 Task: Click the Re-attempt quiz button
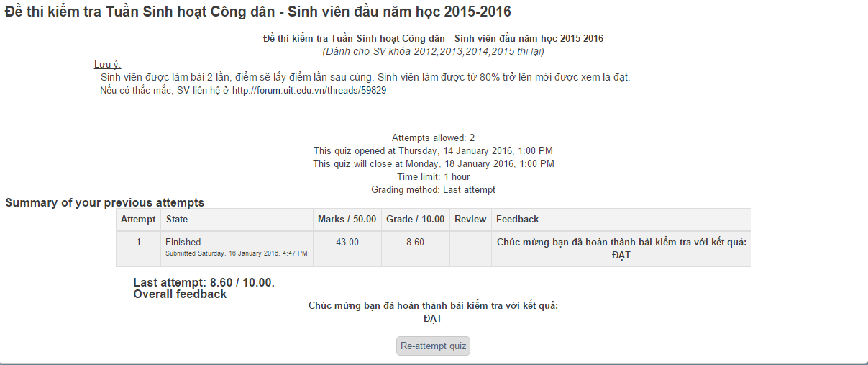tap(433, 346)
